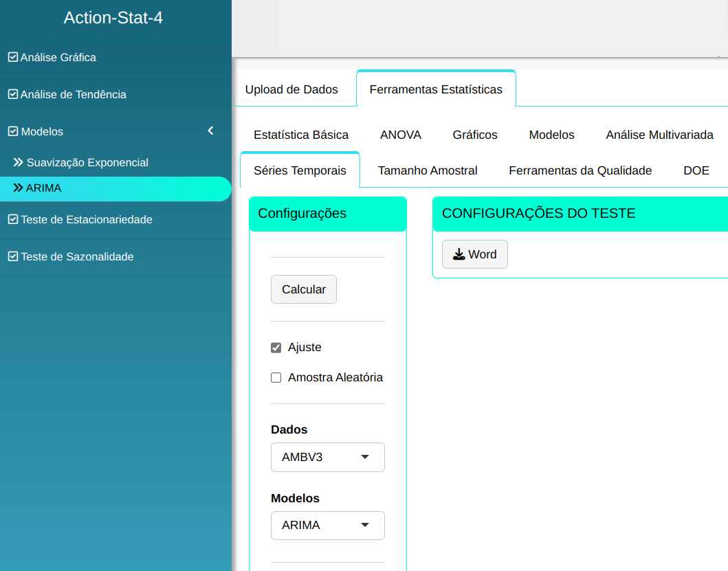This screenshot has width=728, height=571.
Task: Click the download icon on Word button
Action: click(459, 255)
